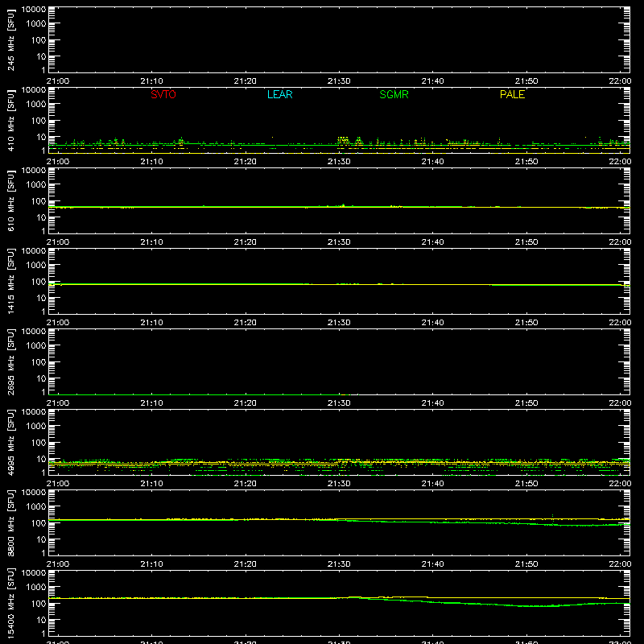Click 21:10 tick under the 410 MHz panel
This screenshot has width=644, height=644.
click(151, 162)
